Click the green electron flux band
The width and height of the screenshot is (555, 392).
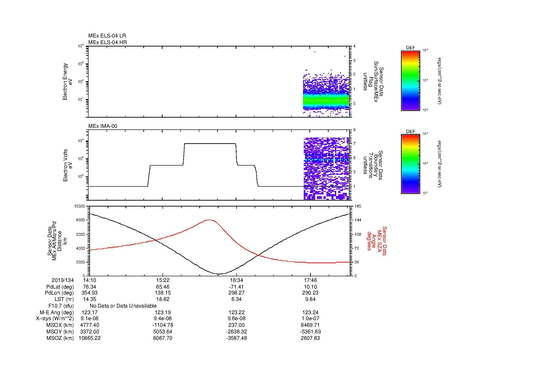(x=326, y=100)
